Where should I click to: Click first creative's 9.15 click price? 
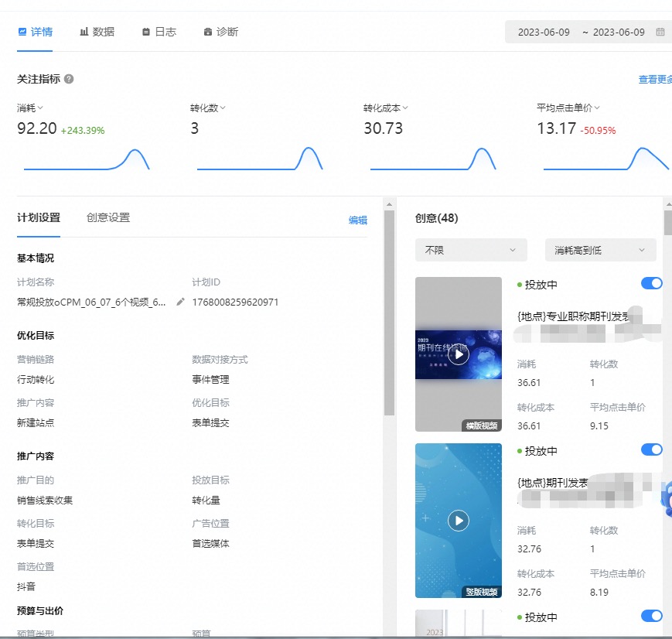point(599,425)
